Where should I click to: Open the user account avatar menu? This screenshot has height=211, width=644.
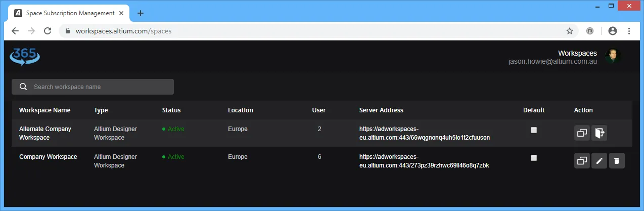(613, 56)
